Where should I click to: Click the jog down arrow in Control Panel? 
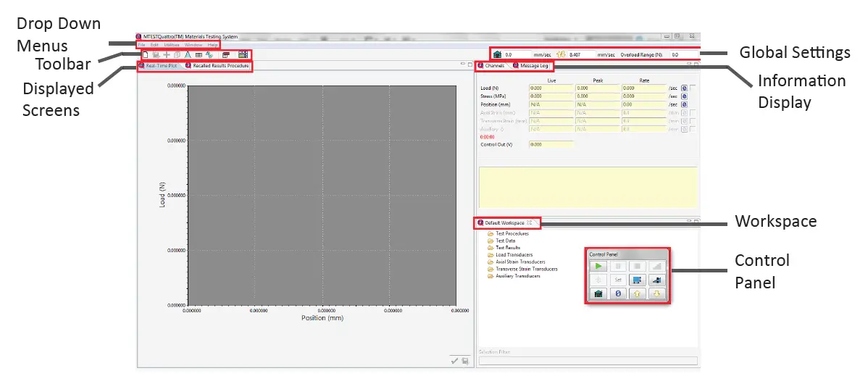pos(656,294)
